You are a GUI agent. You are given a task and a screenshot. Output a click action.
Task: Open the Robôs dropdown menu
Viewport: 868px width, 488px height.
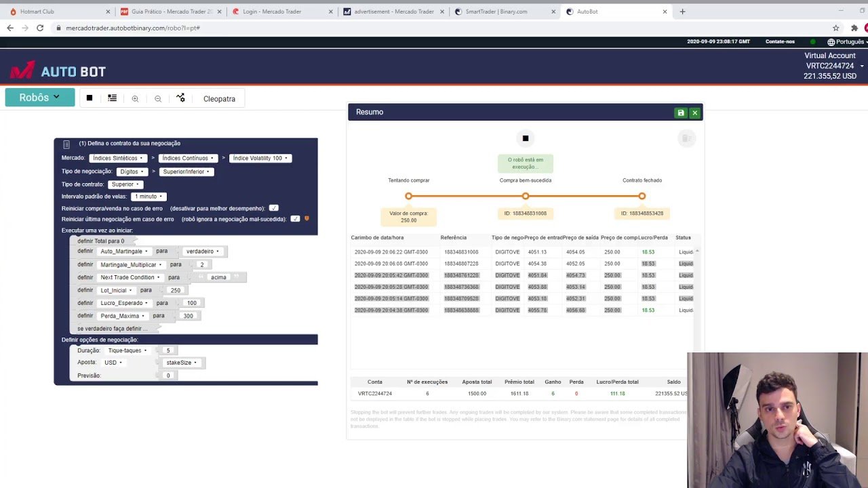click(39, 98)
